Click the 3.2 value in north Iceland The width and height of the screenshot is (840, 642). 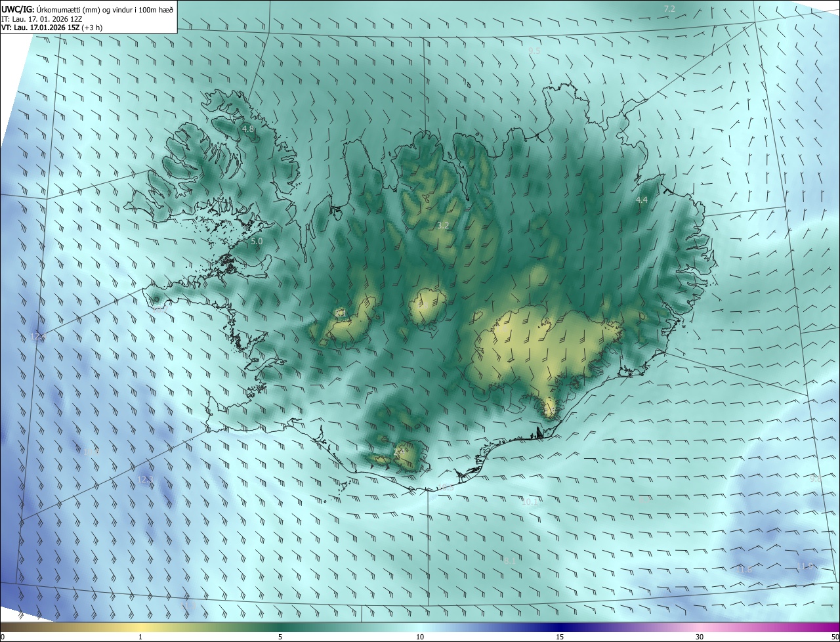click(443, 226)
